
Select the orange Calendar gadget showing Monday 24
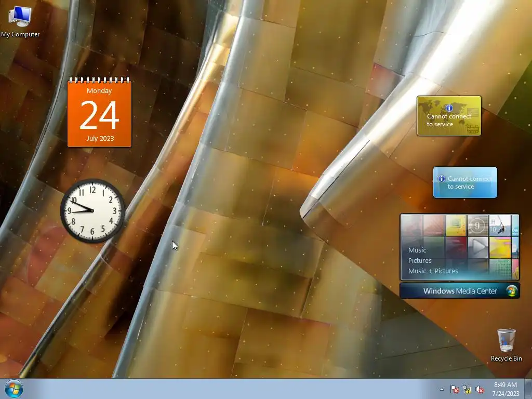point(99,112)
